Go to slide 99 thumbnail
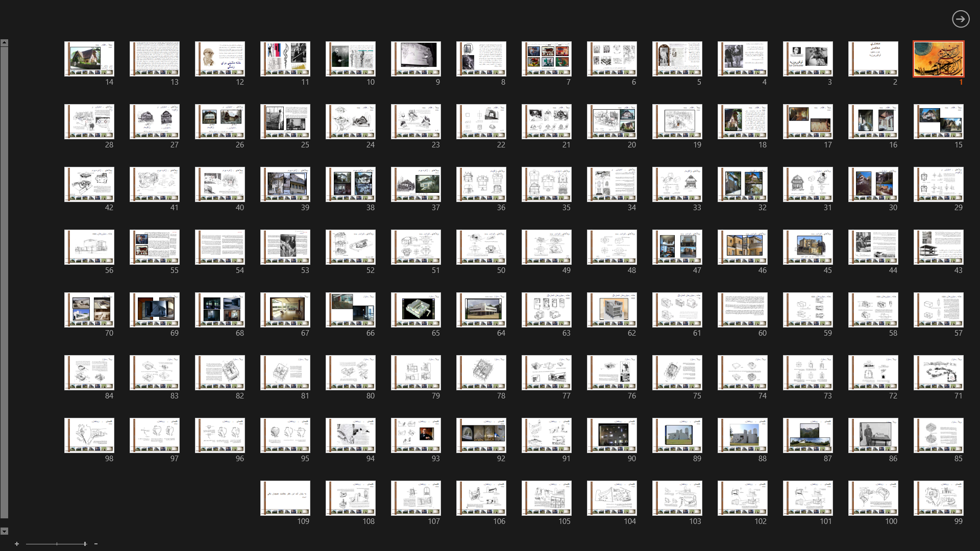The height and width of the screenshot is (551, 980). pos(938,498)
